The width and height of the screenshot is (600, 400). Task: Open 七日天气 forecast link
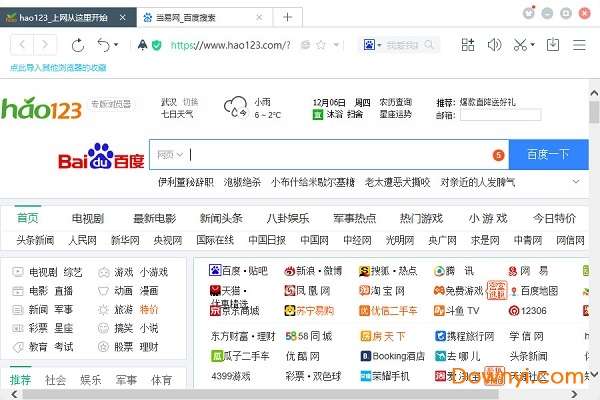(x=177, y=114)
